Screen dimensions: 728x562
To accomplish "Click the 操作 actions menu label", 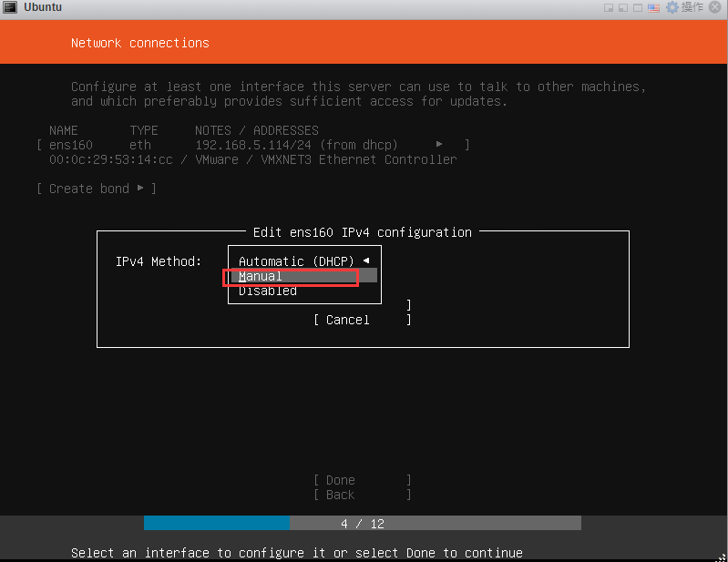I will (x=692, y=7).
